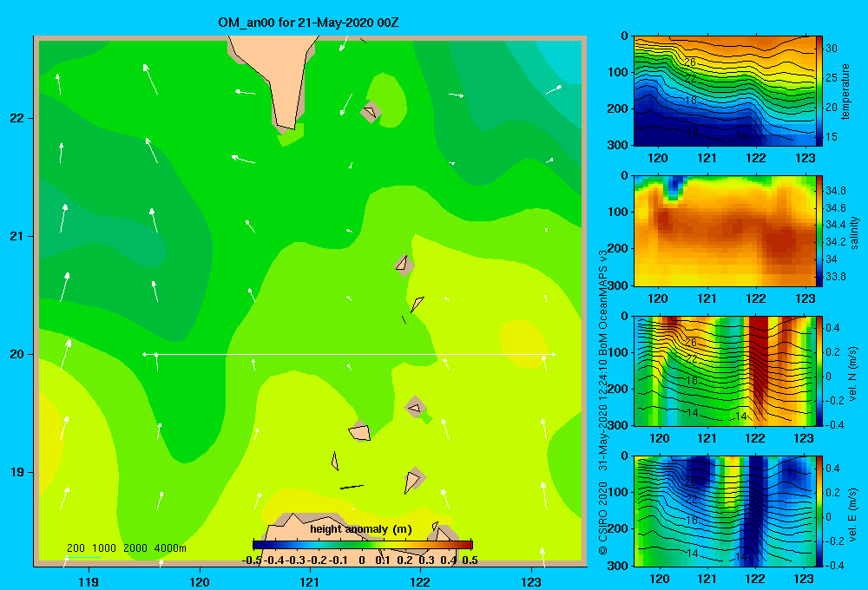Select the 'height anomaly (m)' label
This screenshot has width=868, height=590.
coord(361,529)
